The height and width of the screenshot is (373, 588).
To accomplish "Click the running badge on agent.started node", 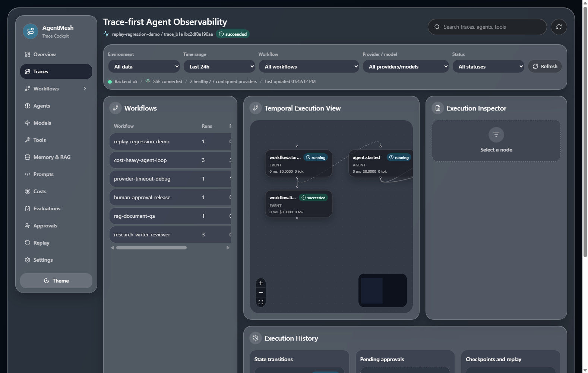I will (399, 157).
